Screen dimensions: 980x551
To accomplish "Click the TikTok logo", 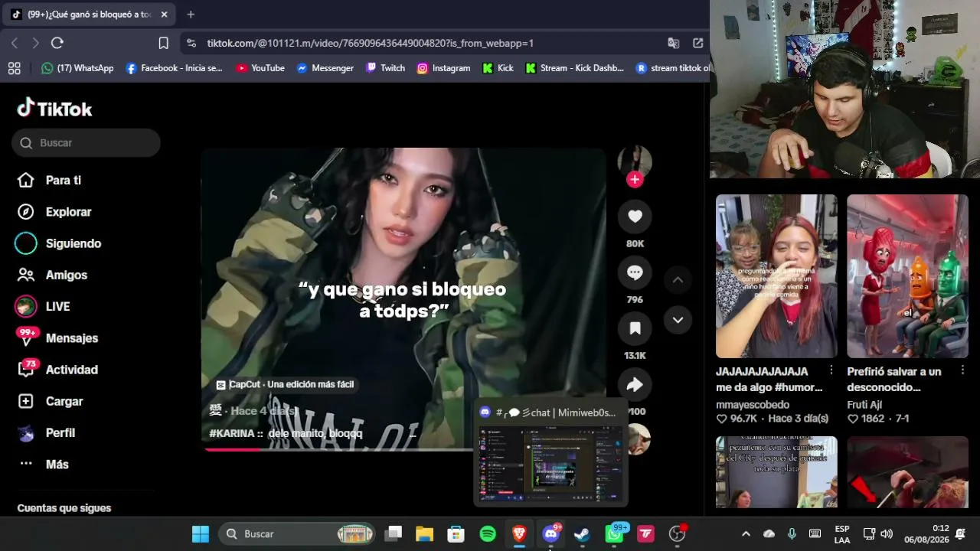I will [54, 109].
